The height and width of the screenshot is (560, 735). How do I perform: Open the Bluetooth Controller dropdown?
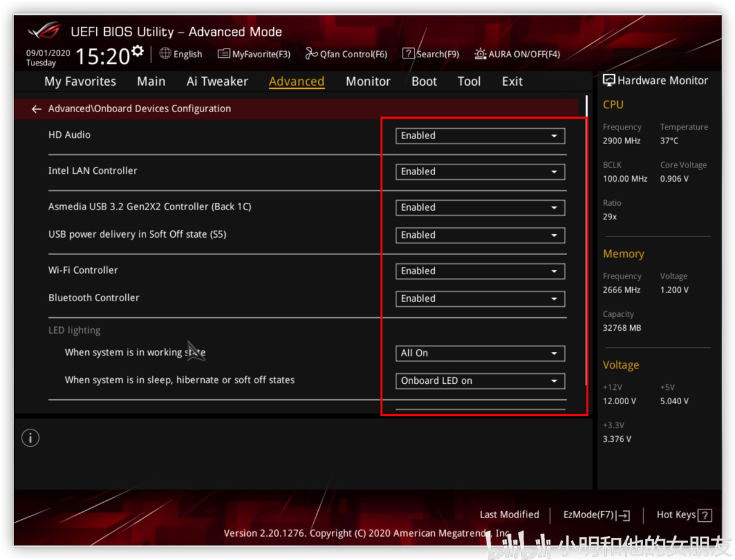pos(480,299)
